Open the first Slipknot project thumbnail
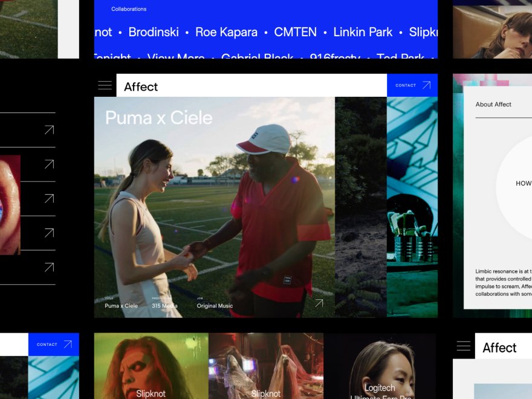Viewport: 532px width, 399px height. point(151,366)
